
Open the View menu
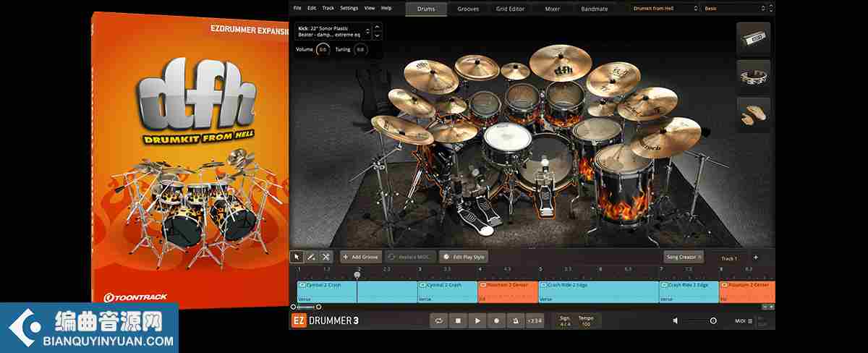coord(370,8)
